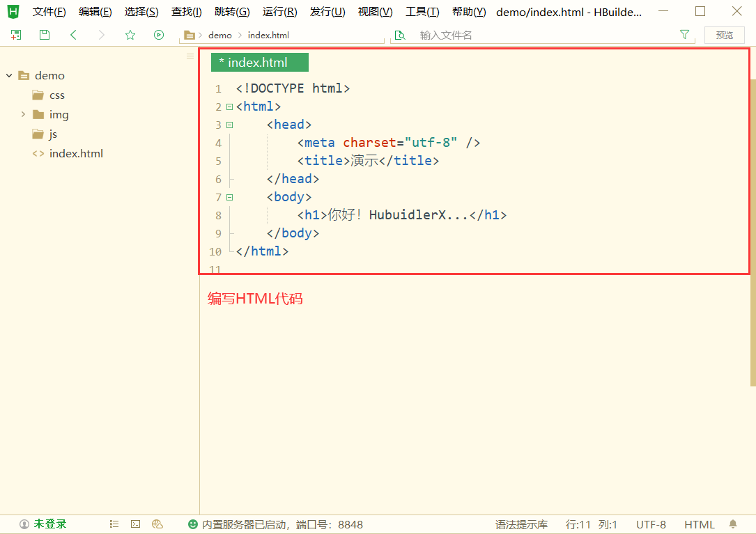Navigate back with the left arrow icon

pos(73,35)
